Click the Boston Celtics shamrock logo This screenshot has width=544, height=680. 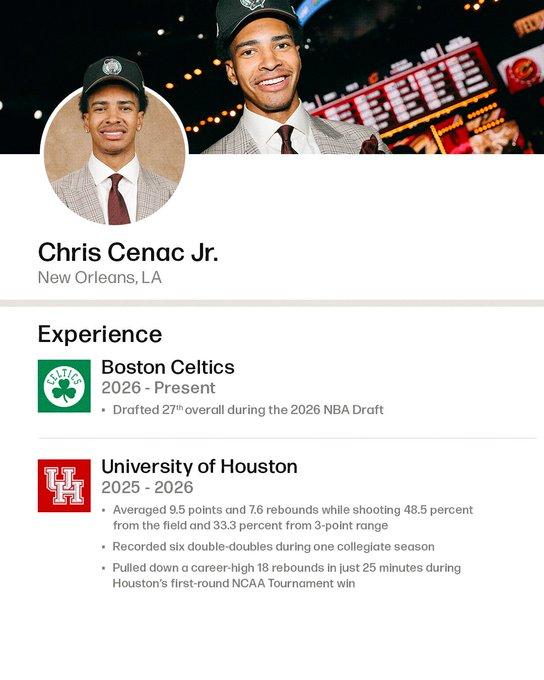(64, 386)
